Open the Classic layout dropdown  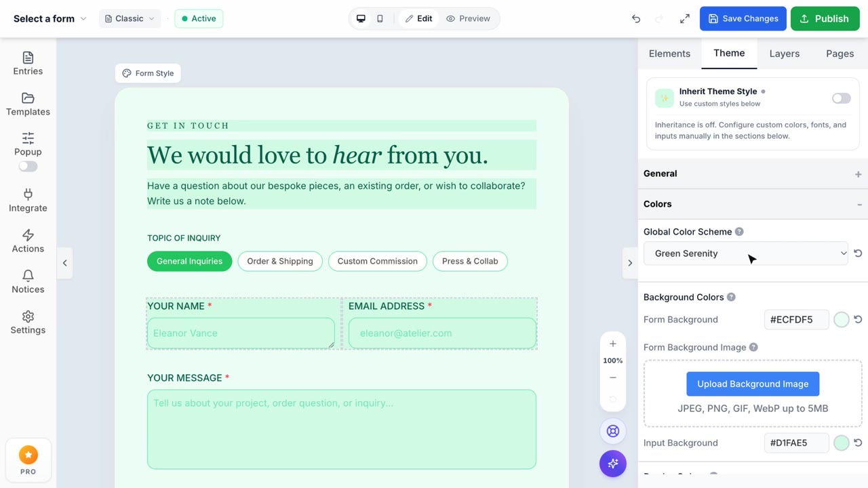130,18
